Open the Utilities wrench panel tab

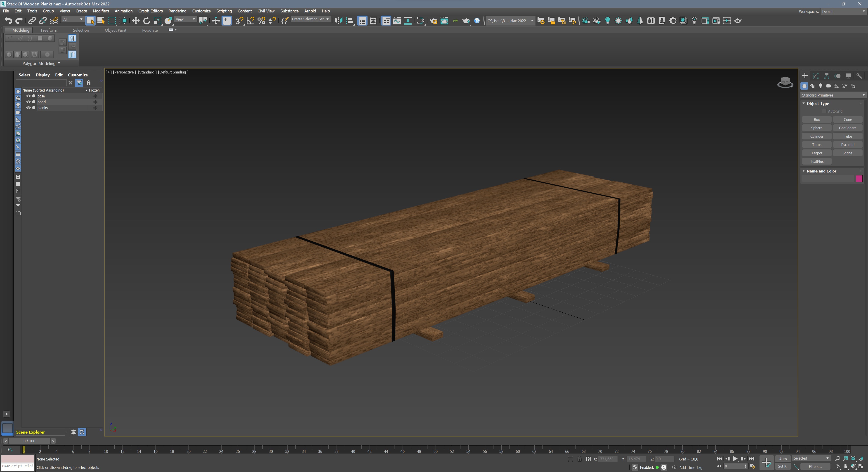coord(859,76)
